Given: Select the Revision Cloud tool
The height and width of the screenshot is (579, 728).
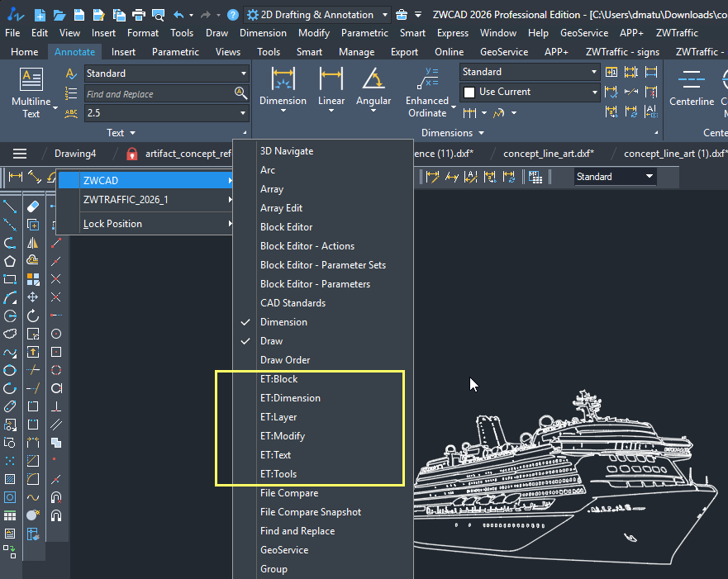Looking at the screenshot, I should tap(10, 334).
